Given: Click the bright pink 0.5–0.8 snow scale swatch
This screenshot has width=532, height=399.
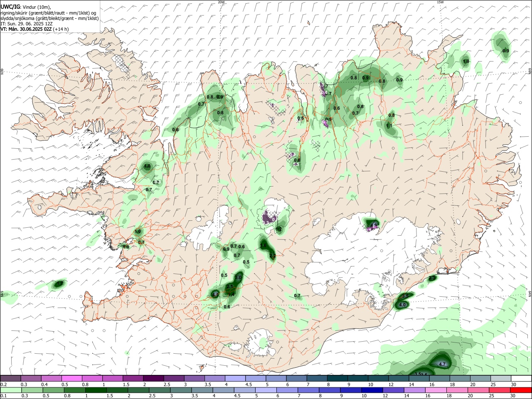Looking at the screenshot, I should (72, 379).
